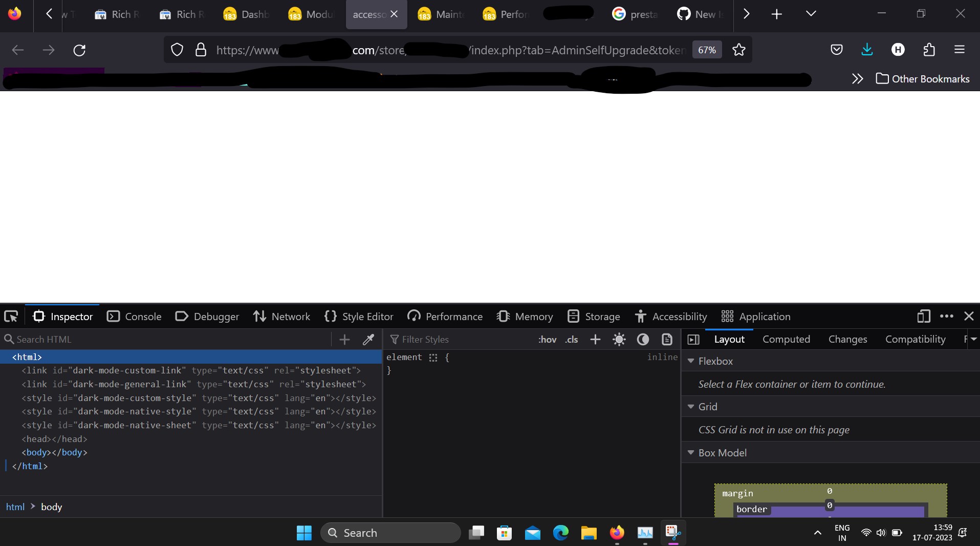
Task: Switch to the Computed tab
Action: 786,339
